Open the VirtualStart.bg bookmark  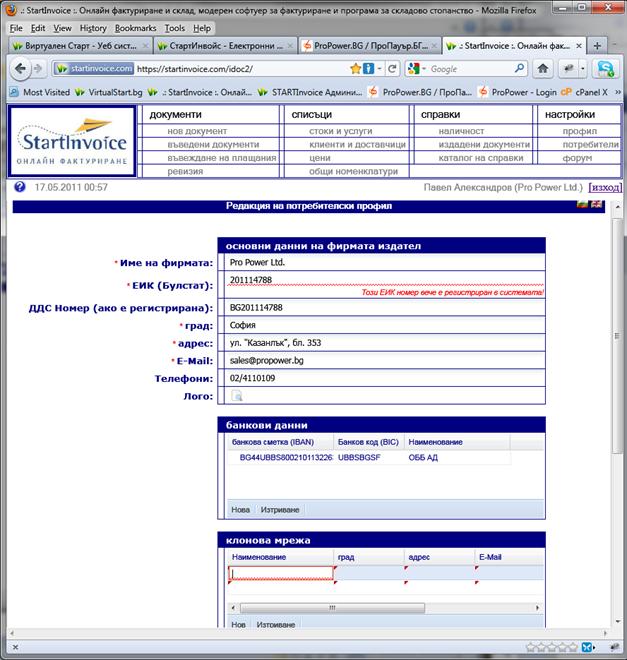109,92
